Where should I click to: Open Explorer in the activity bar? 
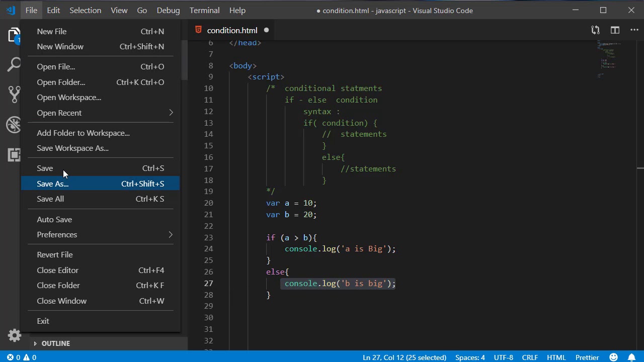pyautogui.click(x=14, y=35)
